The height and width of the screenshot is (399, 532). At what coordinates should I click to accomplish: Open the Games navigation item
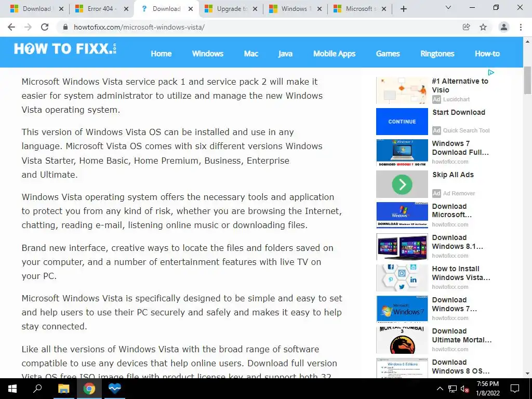388,54
